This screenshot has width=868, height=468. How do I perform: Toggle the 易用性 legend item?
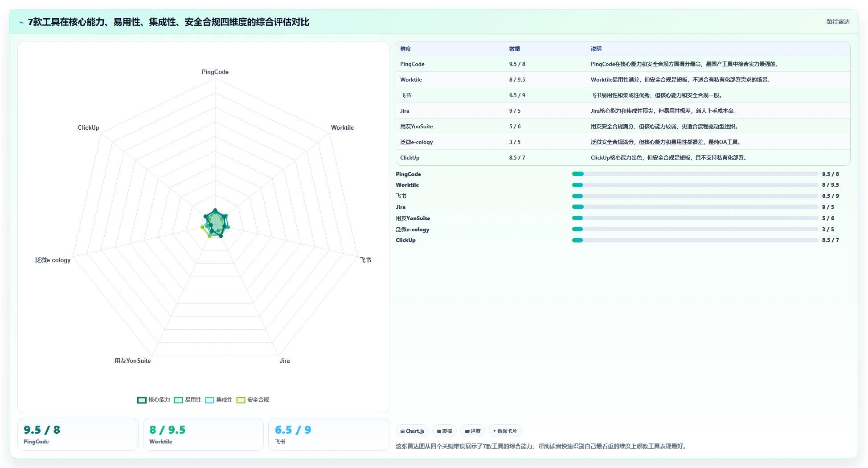[188, 400]
